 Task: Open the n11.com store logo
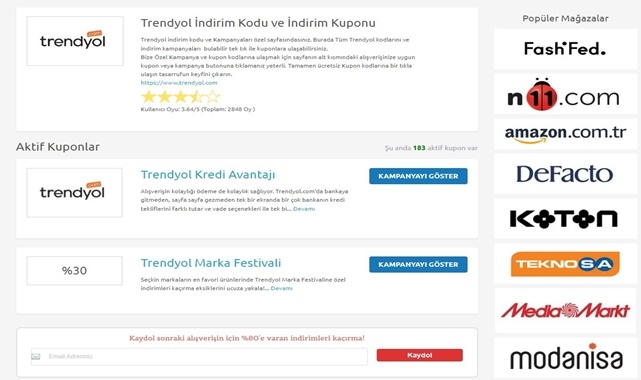(565, 94)
